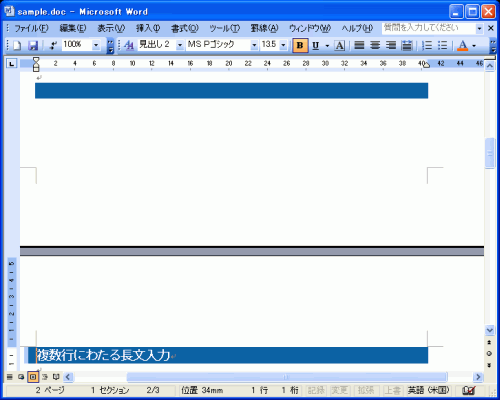
Task: Apply character border with the boxed A icon
Action: [339, 45]
